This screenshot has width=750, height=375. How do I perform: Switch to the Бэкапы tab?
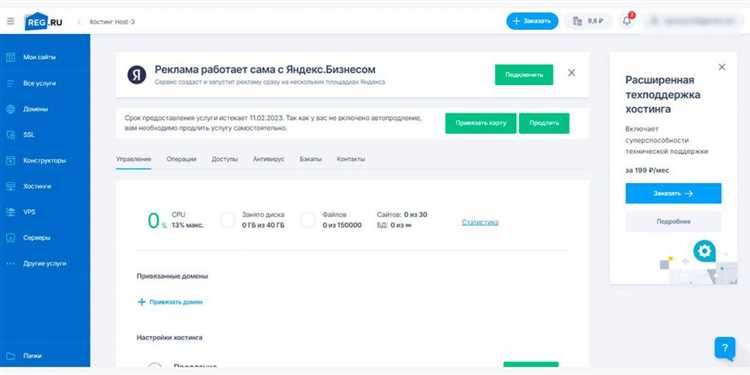click(x=310, y=159)
